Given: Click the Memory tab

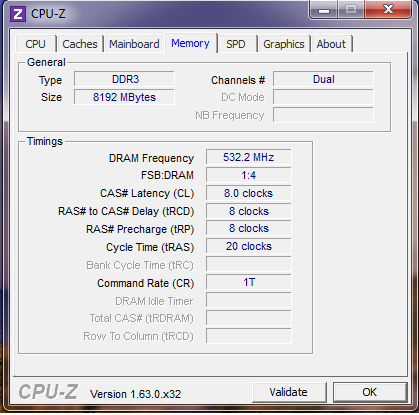Looking at the screenshot, I should tap(190, 43).
